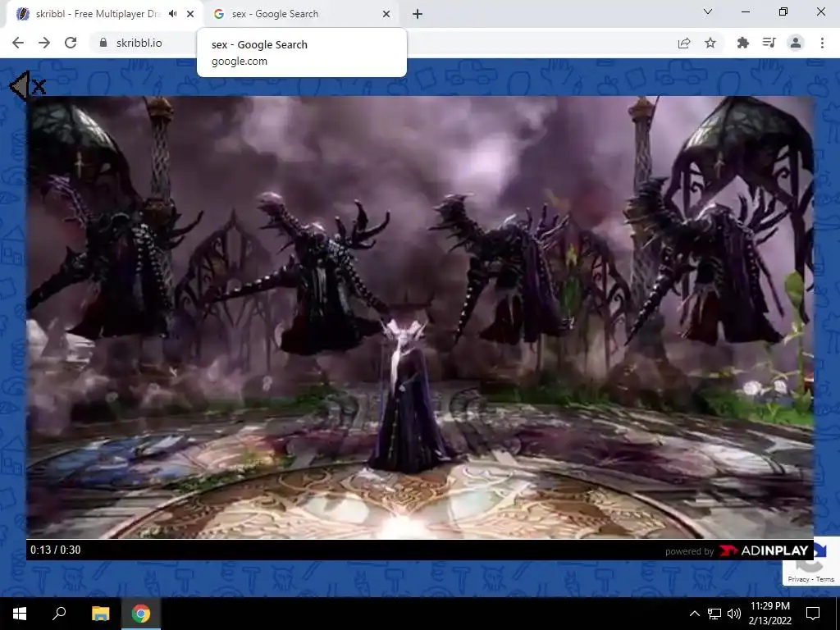
Task: Minimize the Chrome window
Action: [745, 11]
